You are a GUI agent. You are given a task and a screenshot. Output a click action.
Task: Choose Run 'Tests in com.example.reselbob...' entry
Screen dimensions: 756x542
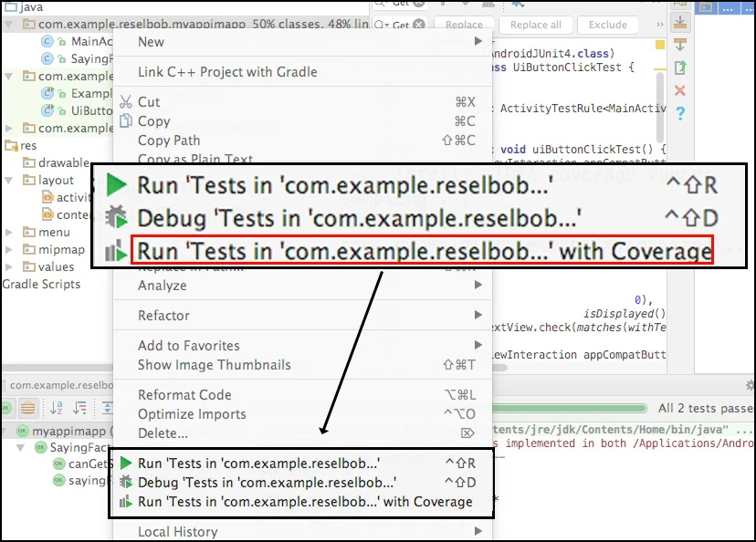click(x=302, y=463)
